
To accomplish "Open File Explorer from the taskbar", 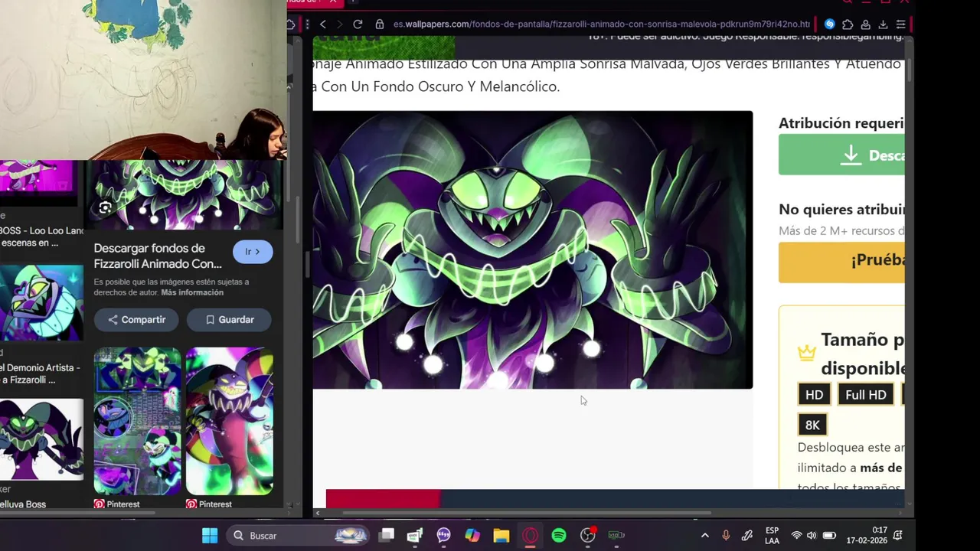I will pyautogui.click(x=501, y=536).
